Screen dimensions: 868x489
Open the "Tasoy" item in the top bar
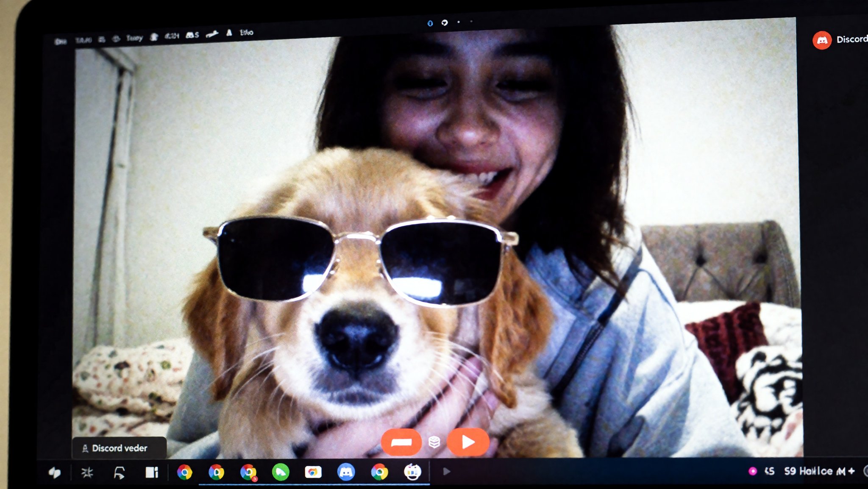[134, 38]
